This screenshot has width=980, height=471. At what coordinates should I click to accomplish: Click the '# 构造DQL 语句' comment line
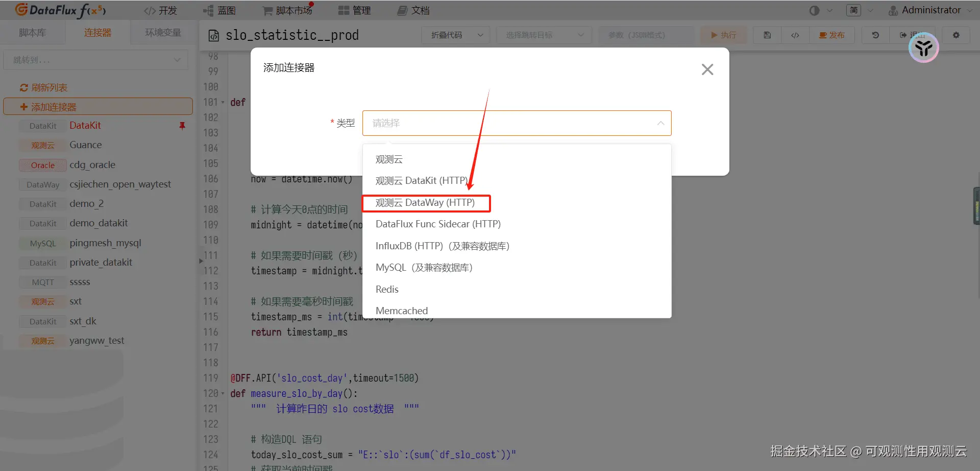[x=286, y=440]
